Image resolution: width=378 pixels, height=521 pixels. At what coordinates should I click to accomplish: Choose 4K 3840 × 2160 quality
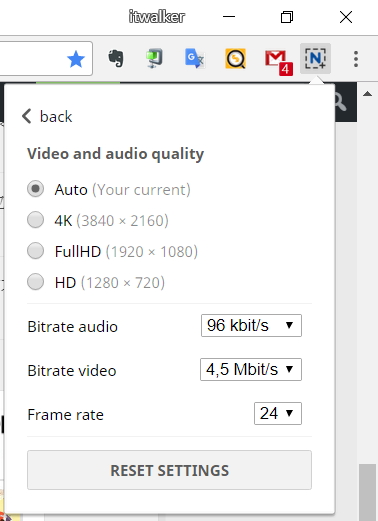click(35, 220)
